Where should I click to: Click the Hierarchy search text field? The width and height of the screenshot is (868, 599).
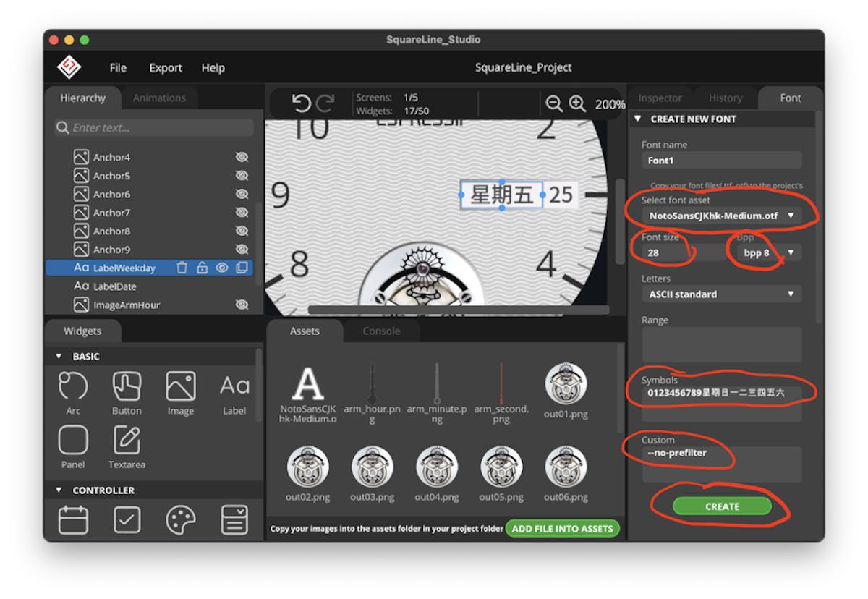point(153,128)
